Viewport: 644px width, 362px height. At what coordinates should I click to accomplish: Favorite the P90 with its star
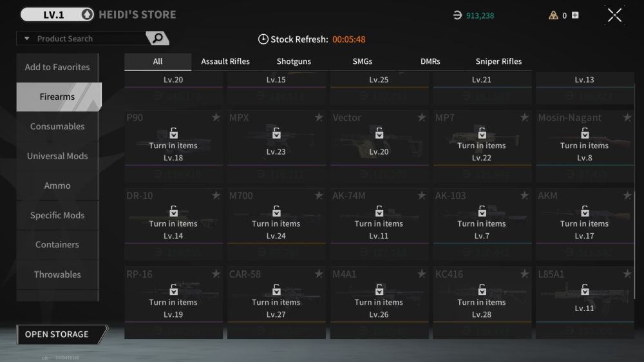(x=216, y=117)
